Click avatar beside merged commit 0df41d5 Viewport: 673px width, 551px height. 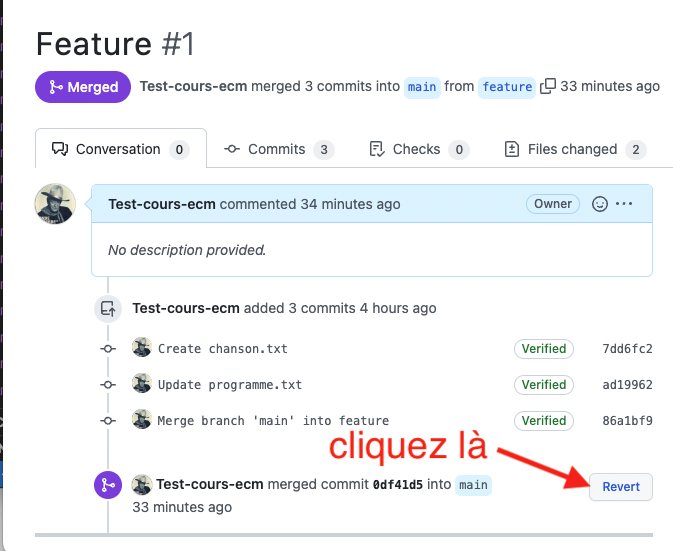[x=142, y=485]
